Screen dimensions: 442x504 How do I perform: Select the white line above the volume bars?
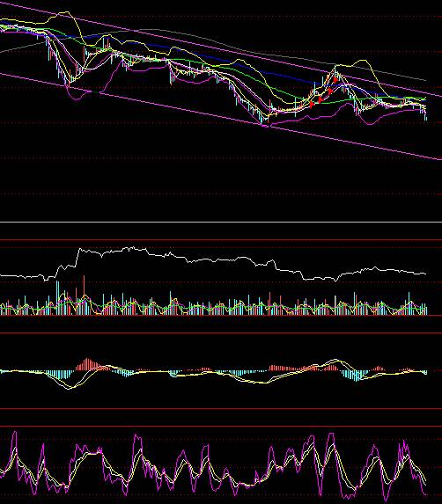[213, 264]
